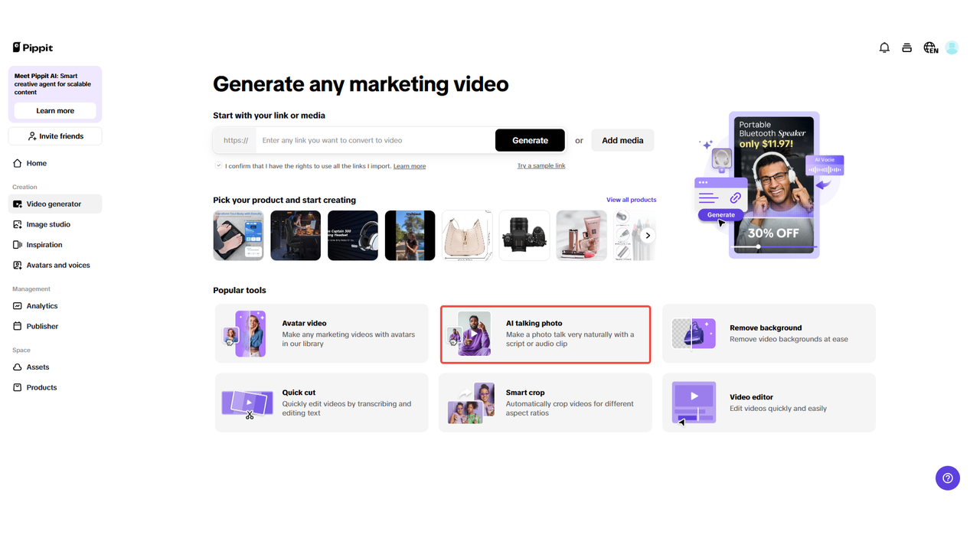Click Learn more in the Meet Pippit AI card
Image resolution: width=980 pixels, height=551 pixels.
click(x=55, y=111)
